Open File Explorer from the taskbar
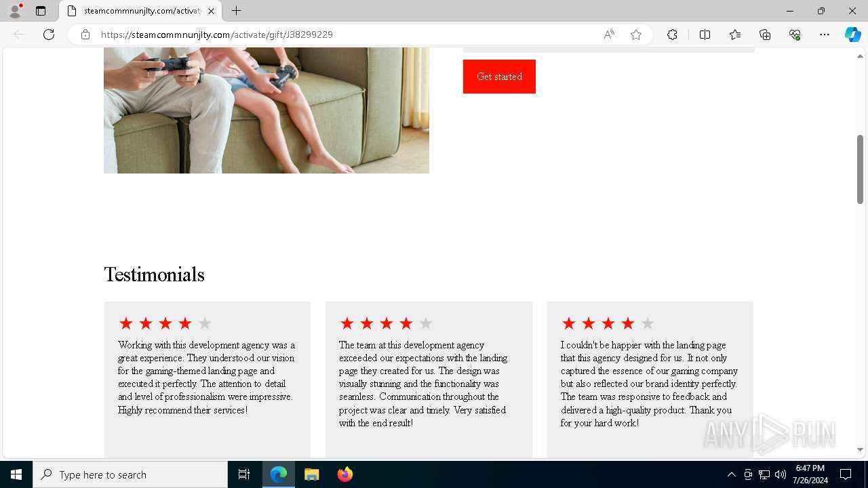Image resolution: width=868 pixels, height=488 pixels. 311,474
